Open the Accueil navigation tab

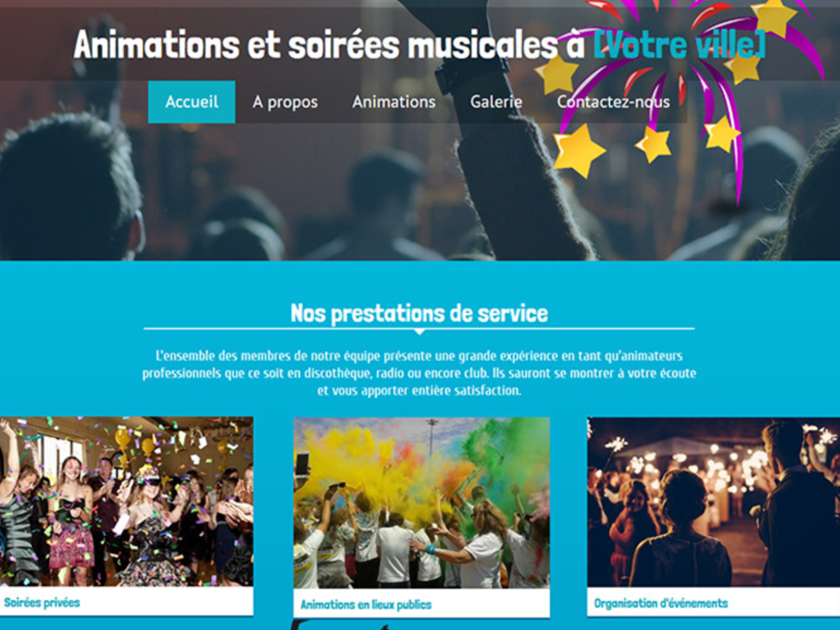pyautogui.click(x=191, y=102)
